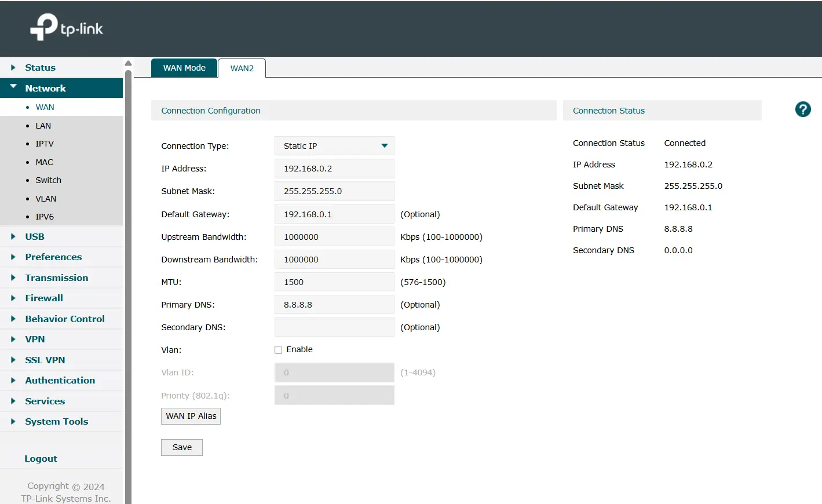Viewport: 822px width, 504px height.
Task: Click the IP Address input field
Action: [334, 169]
